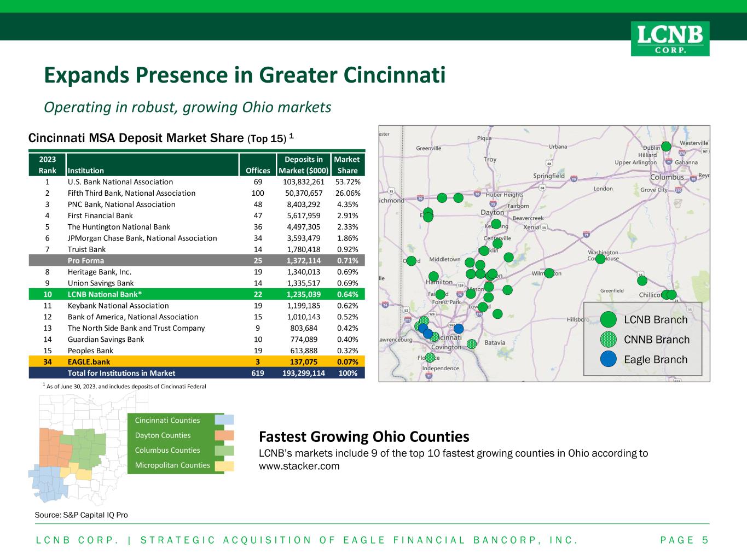Click the 'Hamilton' label on the map
The image size is (747, 560).
pyautogui.click(x=439, y=282)
